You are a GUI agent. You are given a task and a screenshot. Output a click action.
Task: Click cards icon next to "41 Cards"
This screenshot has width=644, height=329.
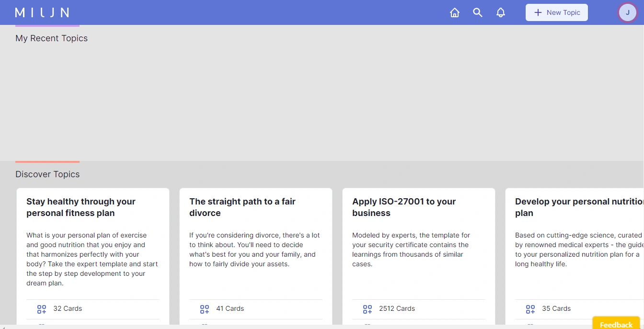pos(205,309)
